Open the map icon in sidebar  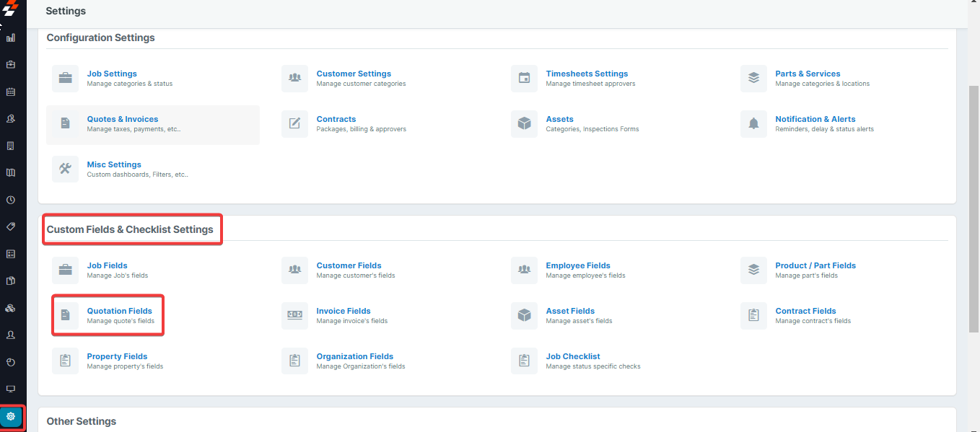click(x=11, y=173)
